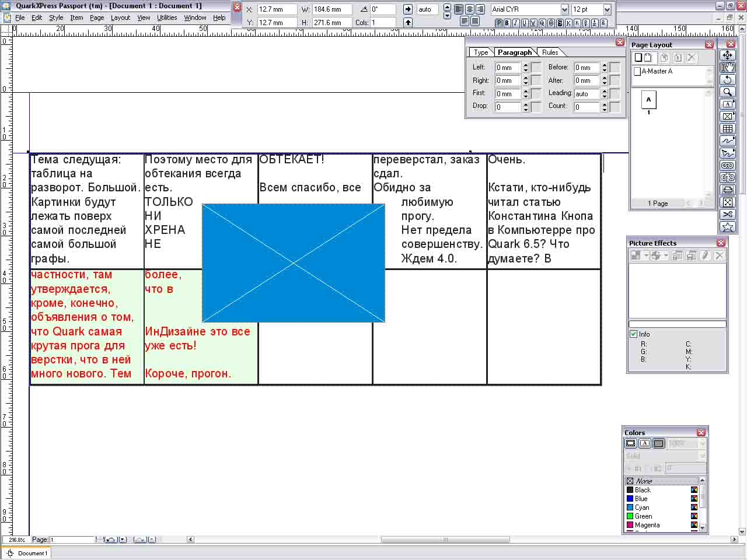Toggle checkbox beside Right indent field
The height and width of the screenshot is (560, 747).
click(x=536, y=80)
